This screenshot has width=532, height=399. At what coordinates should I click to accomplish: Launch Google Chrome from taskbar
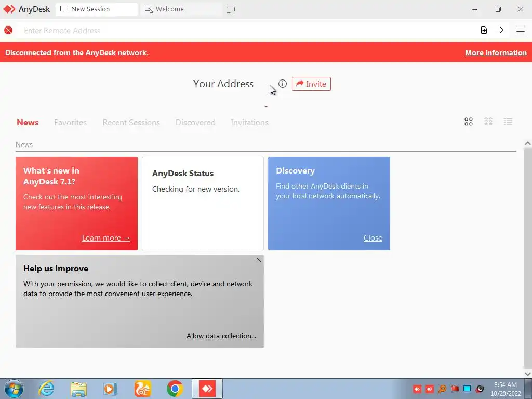click(x=175, y=389)
